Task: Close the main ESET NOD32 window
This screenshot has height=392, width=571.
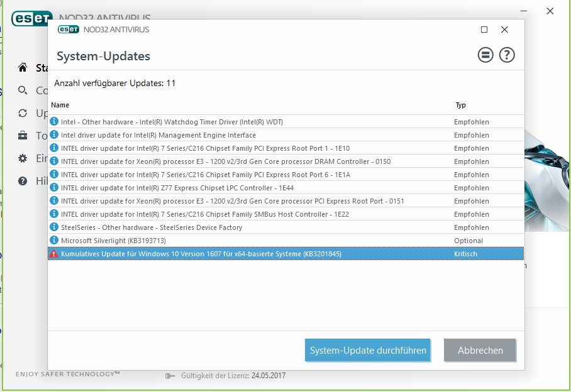Action: (x=550, y=11)
